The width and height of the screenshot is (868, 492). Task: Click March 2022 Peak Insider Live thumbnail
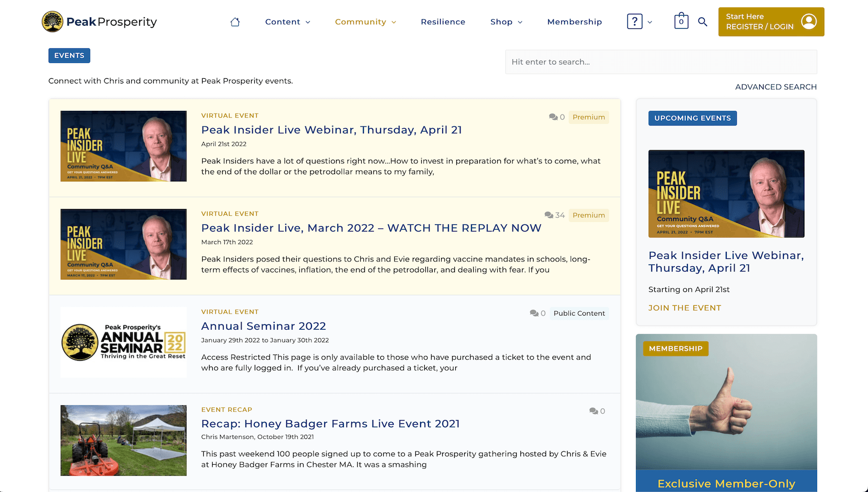(123, 244)
